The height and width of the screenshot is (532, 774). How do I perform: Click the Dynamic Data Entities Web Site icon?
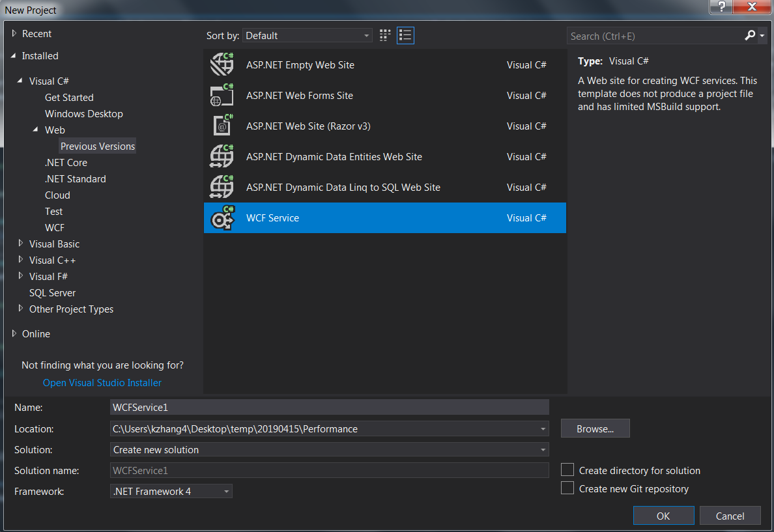222,156
